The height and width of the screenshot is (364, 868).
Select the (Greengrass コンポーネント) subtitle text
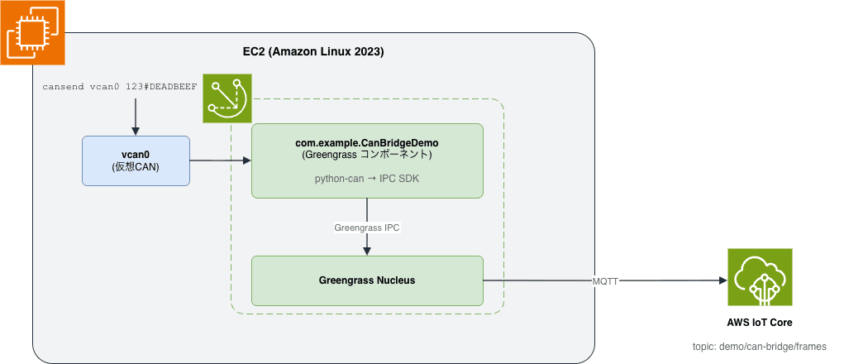[x=367, y=155]
